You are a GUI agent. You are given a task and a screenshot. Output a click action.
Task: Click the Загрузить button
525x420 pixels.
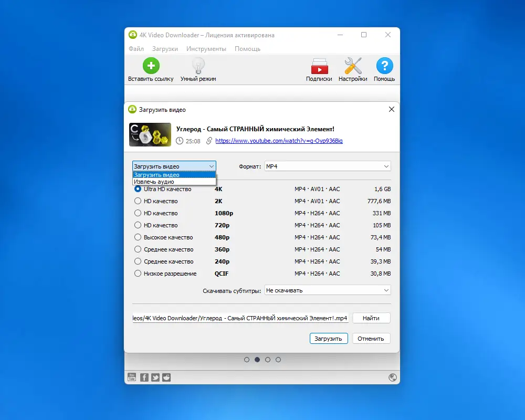point(329,339)
